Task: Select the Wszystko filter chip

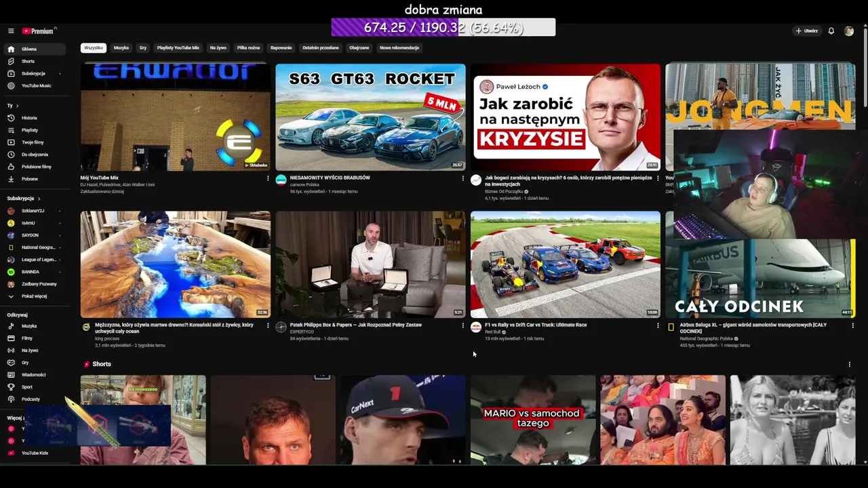Action: (x=94, y=48)
